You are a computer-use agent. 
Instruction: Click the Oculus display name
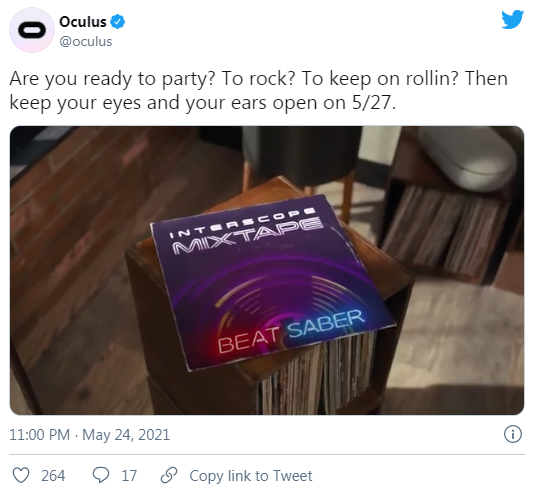pos(83,22)
